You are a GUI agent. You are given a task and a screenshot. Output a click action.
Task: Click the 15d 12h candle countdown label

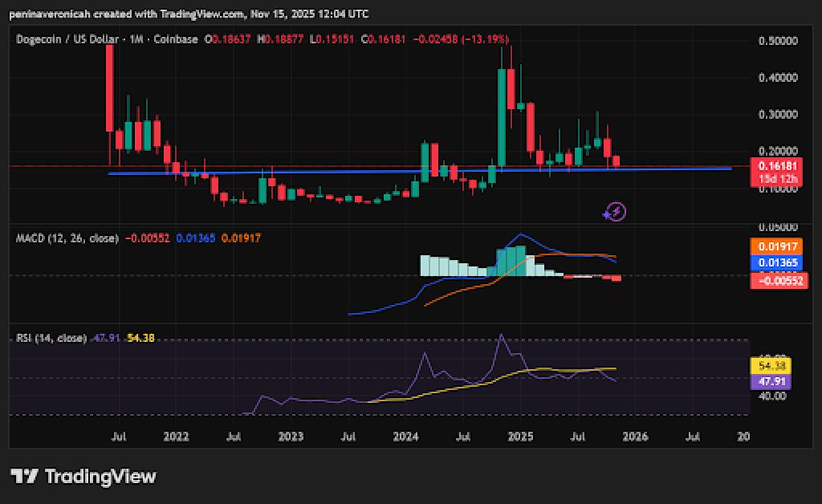(x=777, y=178)
